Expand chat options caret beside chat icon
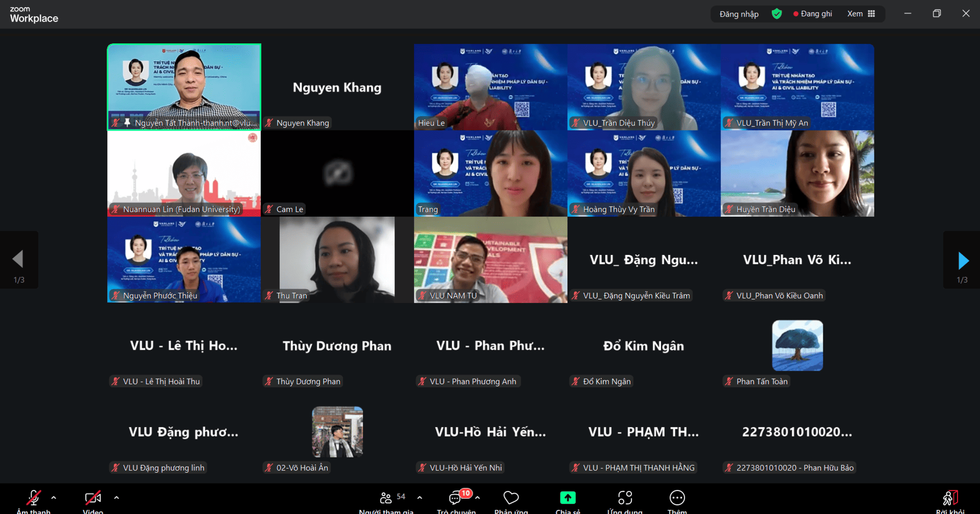 (x=477, y=498)
